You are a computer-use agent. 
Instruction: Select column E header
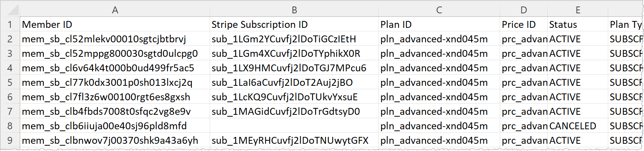[578, 10]
